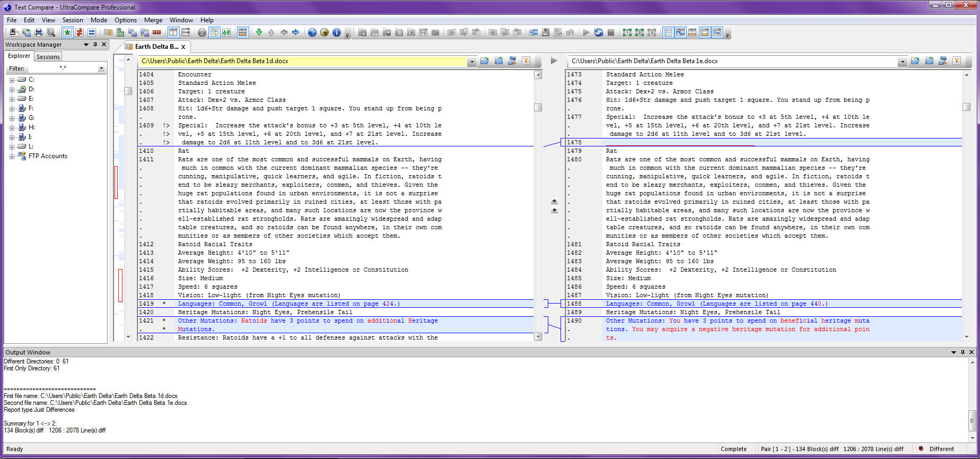Expand the C: drive node
This screenshot has height=459, width=980.
[12, 80]
